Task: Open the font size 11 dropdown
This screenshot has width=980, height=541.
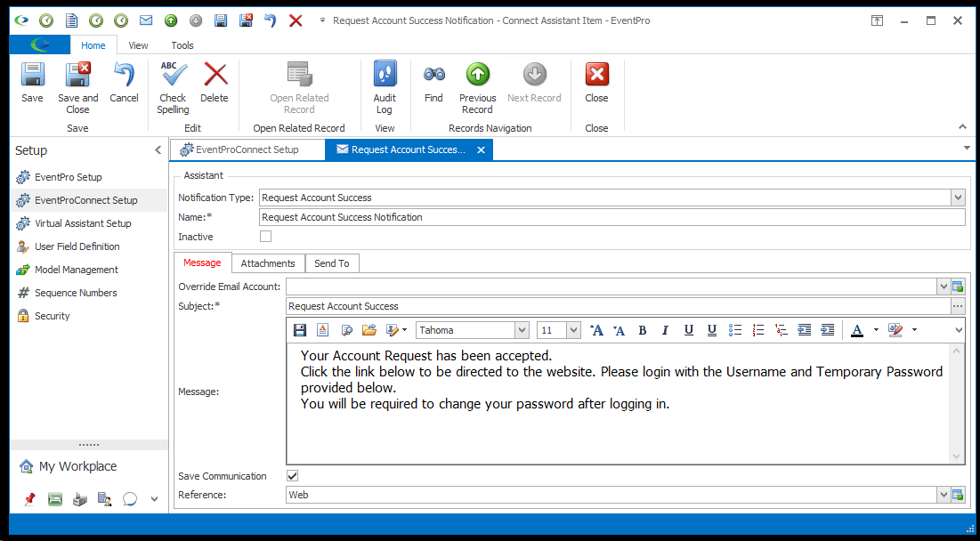Action: point(574,330)
